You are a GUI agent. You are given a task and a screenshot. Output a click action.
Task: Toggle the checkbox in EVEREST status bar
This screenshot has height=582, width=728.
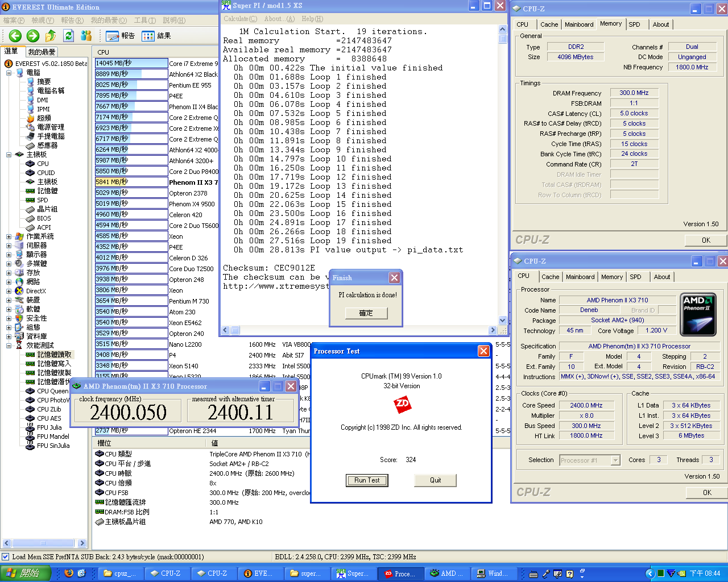pos(6,557)
